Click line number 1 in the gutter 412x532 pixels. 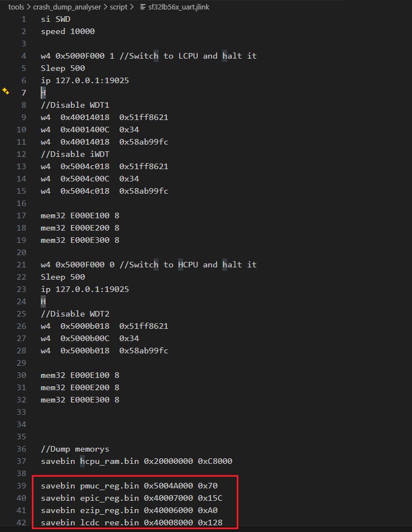pos(23,19)
